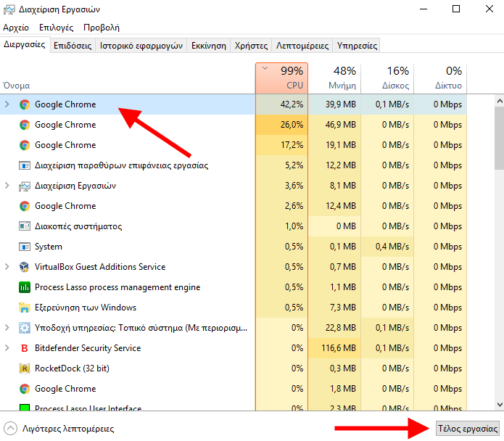
Task: Expand the Bitdefender Security Service group
Action: (x=7, y=347)
